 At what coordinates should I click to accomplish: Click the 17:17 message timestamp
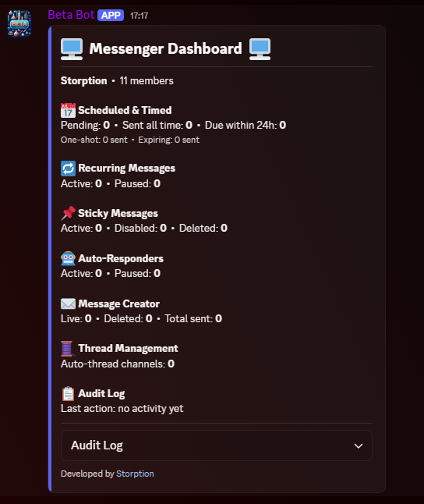139,16
